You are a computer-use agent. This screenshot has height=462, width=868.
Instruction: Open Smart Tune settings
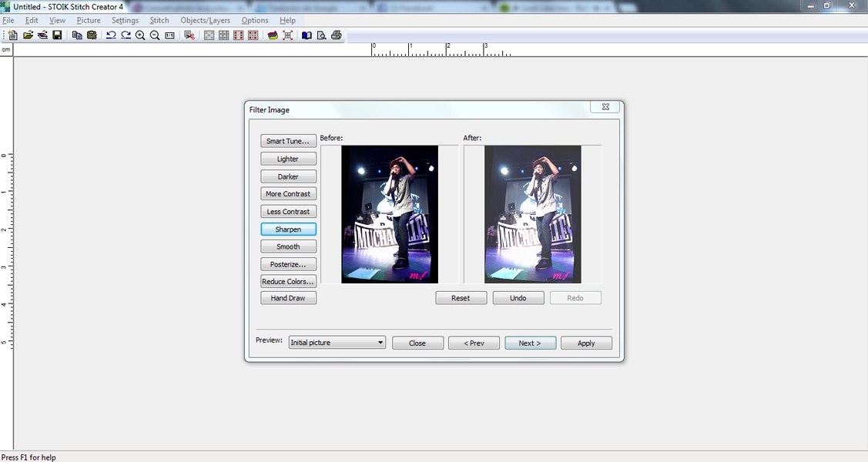(288, 141)
